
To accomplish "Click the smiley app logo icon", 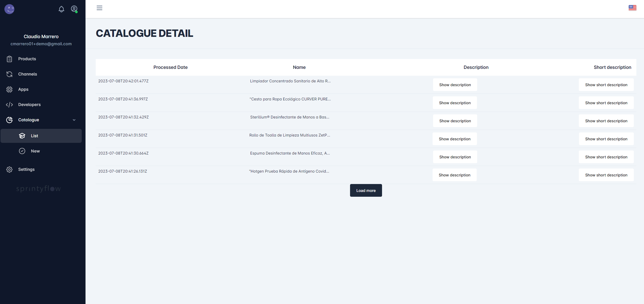I will (x=9, y=9).
